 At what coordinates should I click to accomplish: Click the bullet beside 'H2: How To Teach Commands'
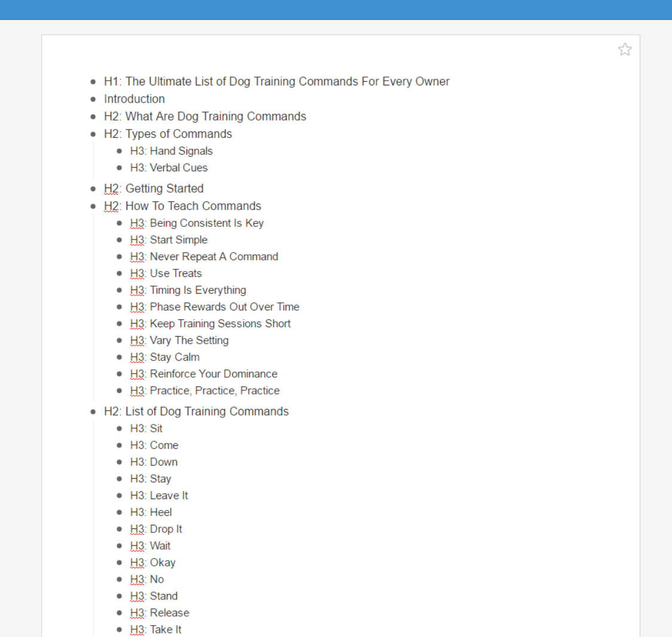pyautogui.click(x=93, y=207)
